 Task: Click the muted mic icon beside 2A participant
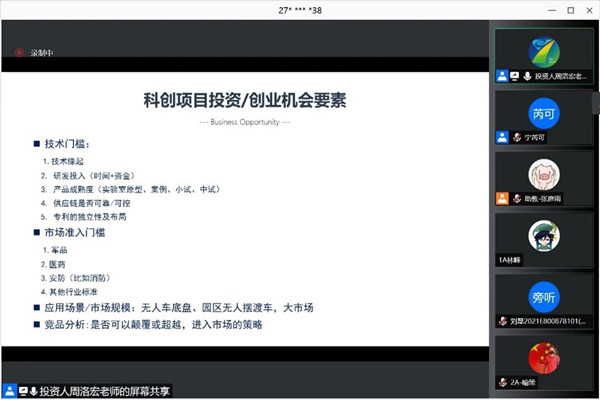[x=503, y=382]
